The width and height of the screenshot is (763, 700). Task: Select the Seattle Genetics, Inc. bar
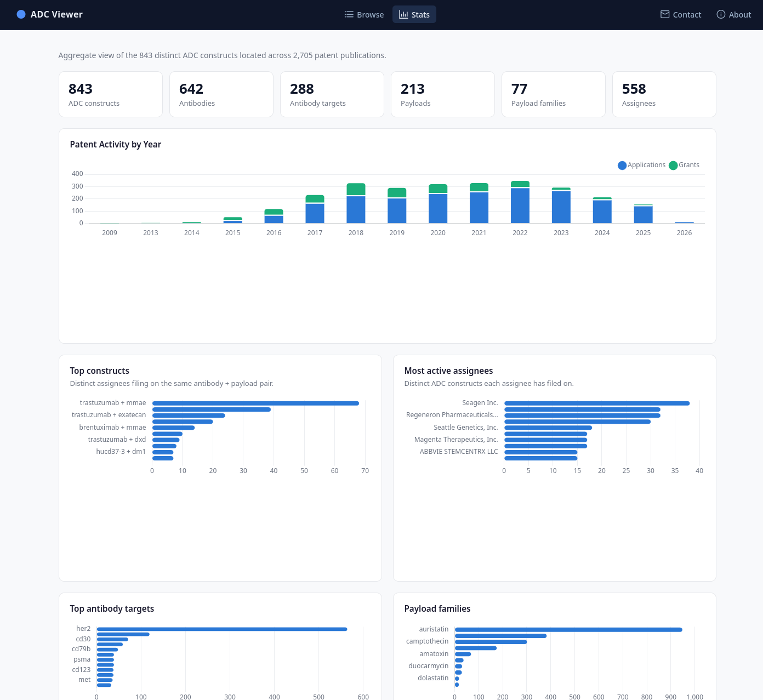pos(548,428)
